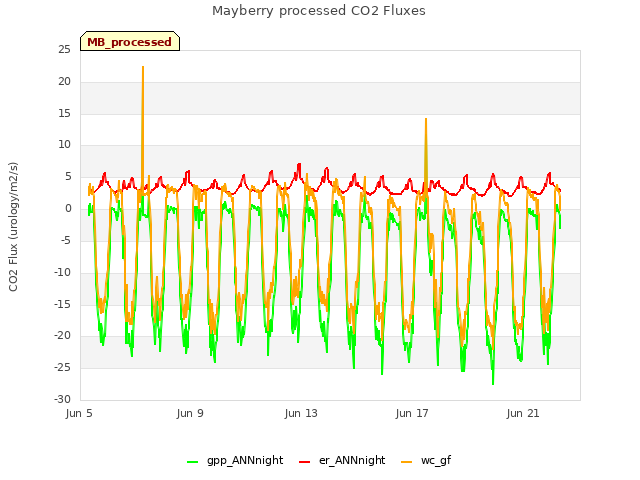Click the 25 y-axis tick label
640x480 pixels.
click(64, 50)
